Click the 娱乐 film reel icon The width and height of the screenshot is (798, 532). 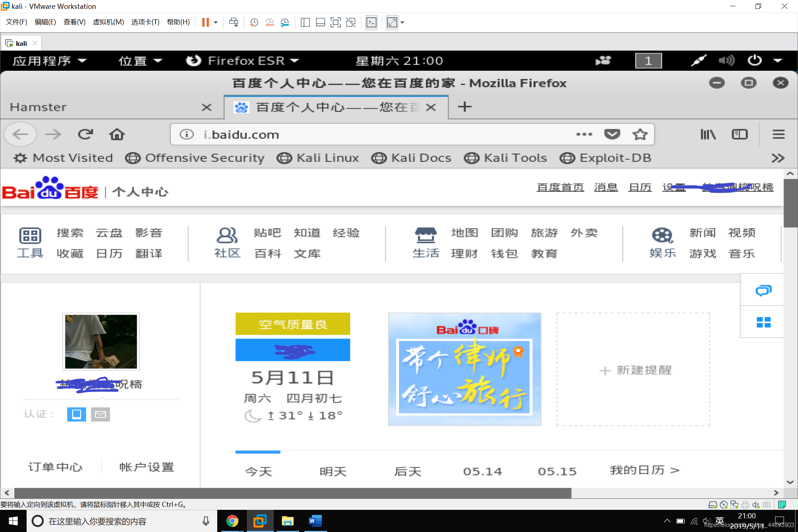(662, 235)
